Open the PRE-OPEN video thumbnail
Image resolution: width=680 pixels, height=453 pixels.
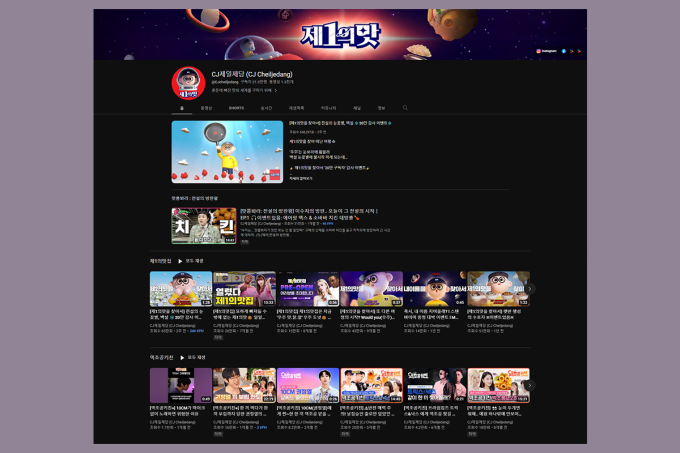point(308,289)
